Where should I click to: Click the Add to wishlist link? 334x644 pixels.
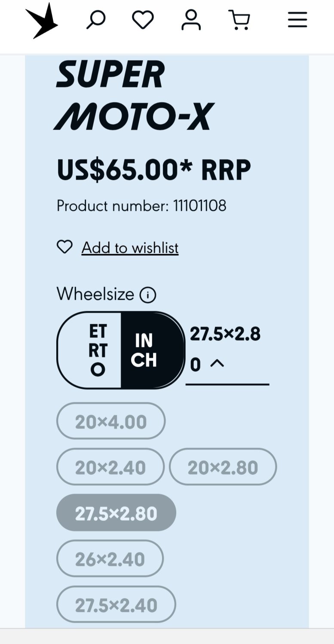coord(130,248)
